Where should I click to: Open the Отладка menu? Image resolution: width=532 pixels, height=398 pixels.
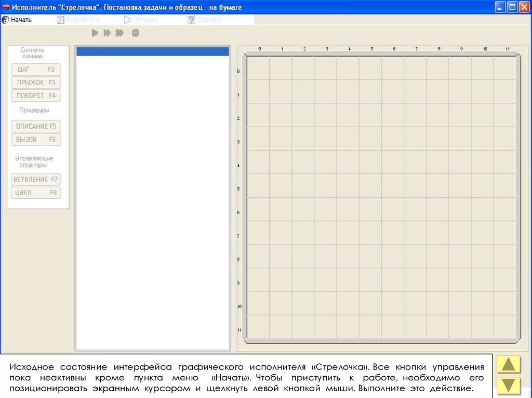click(141, 20)
